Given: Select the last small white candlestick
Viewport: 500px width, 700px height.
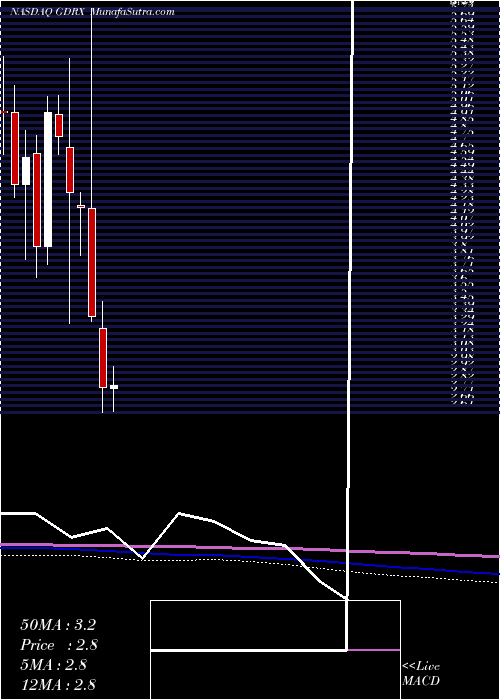Looking at the screenshot, I should click(114, 387).
